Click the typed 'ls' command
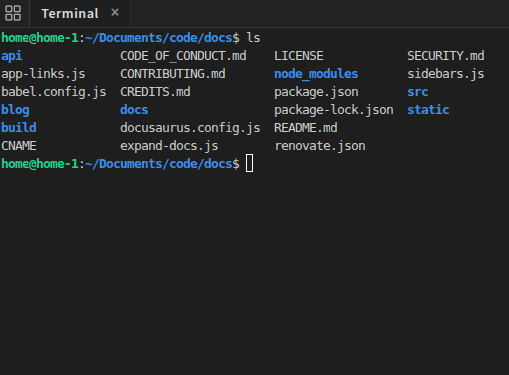 253,38
